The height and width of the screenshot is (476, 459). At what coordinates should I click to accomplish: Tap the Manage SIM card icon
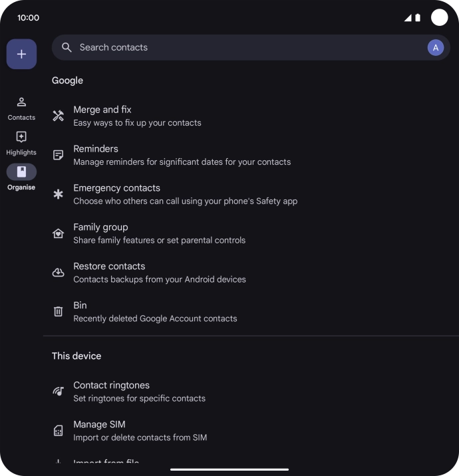59,431
